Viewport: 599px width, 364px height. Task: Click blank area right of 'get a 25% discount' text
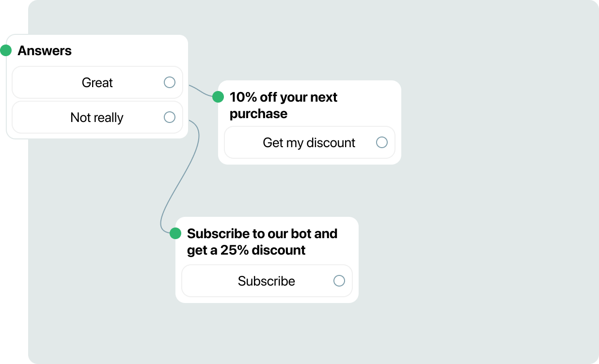click(x=331, y=250)
